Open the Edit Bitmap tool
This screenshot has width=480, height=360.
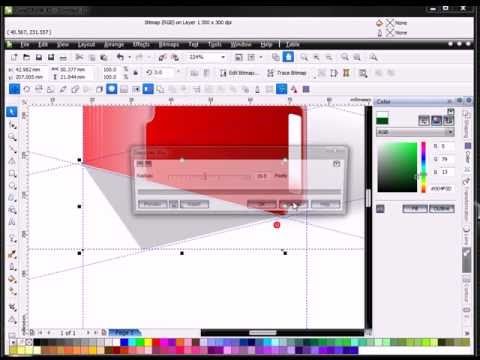239,73
